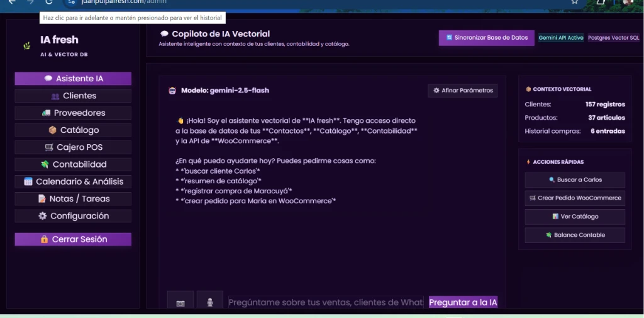Click the money icon in Balance Contable
The image size is (644, 318).
(x=548, y=235)
